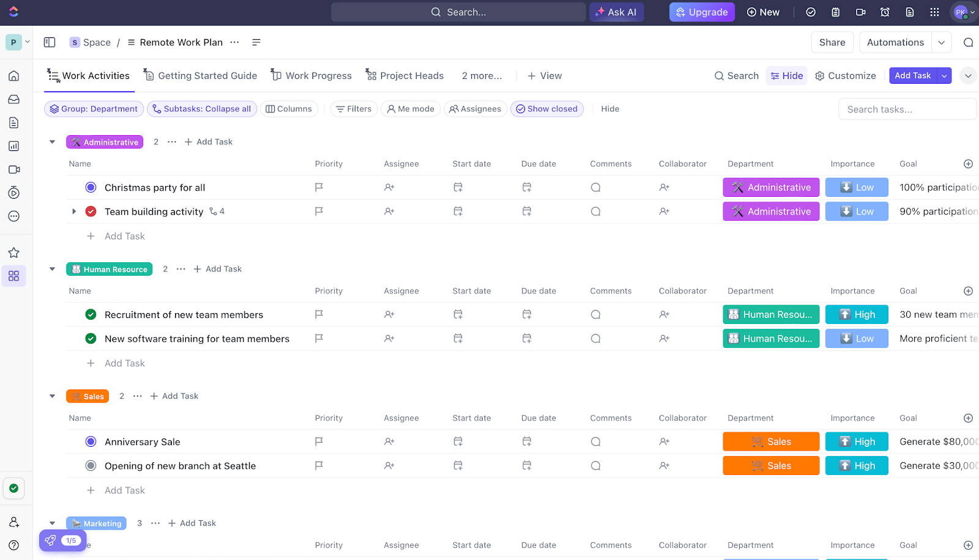Image resolution: width=979 pixels, height=560 pixels.
Task: Open the Filters button
Action: tap(354, 109)
